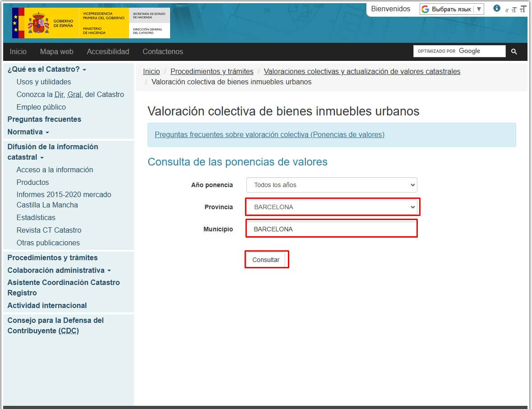532x409 pixels.
Task: Focus the Google custom search box
Action: point(459,51)
